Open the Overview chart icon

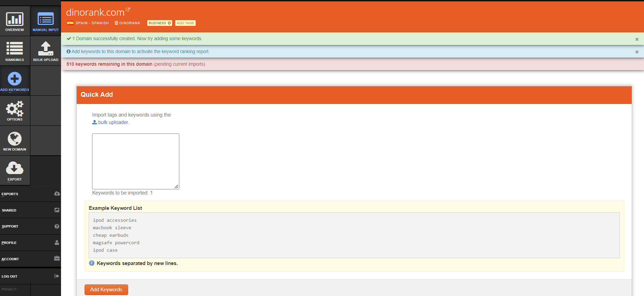[x=15, y=19]
